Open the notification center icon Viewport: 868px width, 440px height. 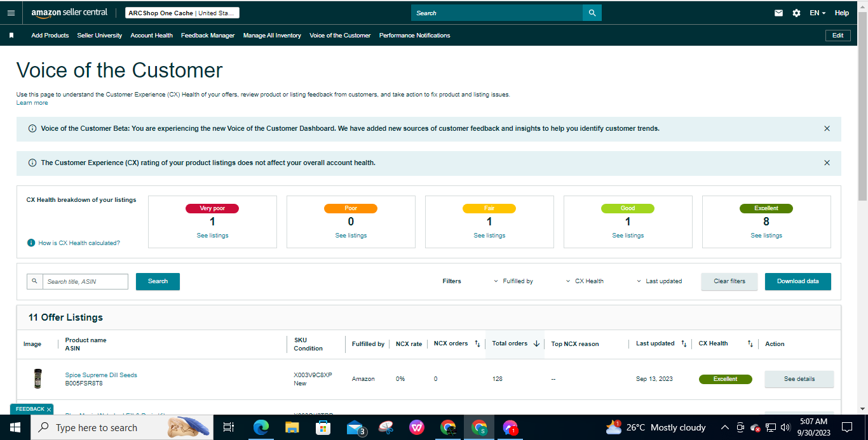(847, 427)
